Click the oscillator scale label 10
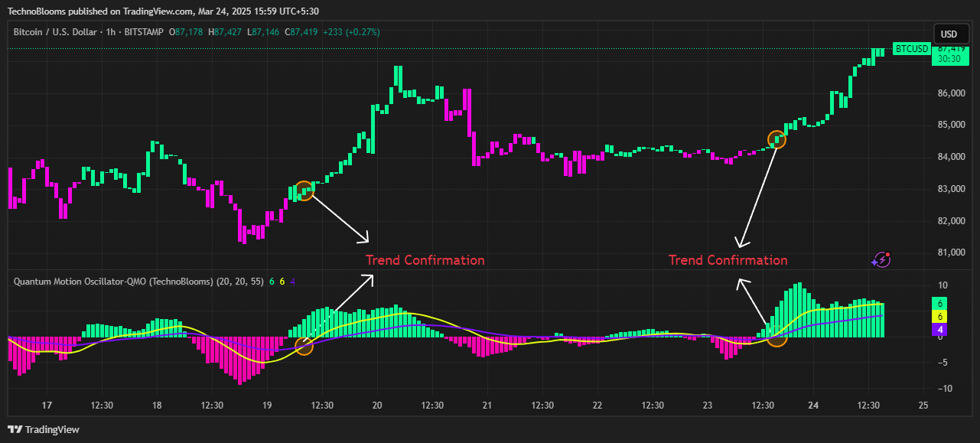 (x=943, y=285)
